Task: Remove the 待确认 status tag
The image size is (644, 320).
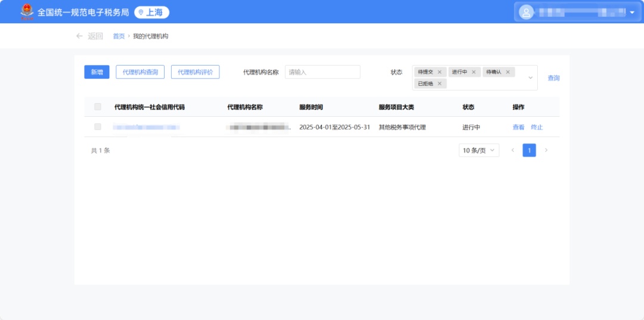Action: (x=507, y=72)
